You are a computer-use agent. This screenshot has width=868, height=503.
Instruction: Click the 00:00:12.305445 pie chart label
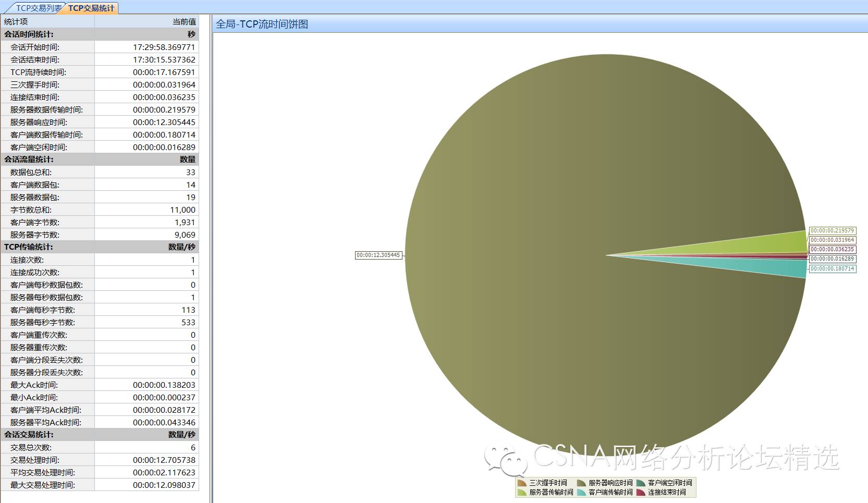[x=378, y=255]
